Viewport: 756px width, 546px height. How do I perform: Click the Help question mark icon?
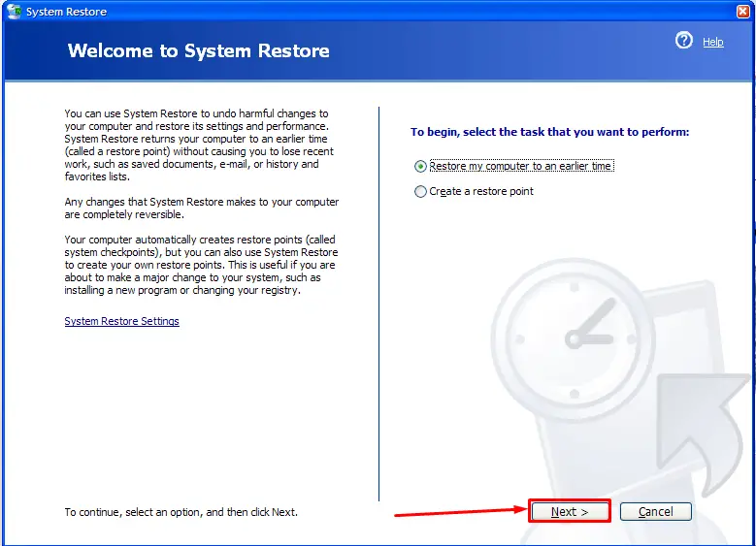[683, 41]
